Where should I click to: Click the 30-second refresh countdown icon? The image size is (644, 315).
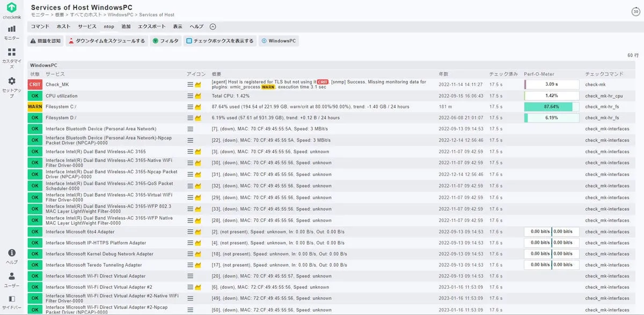coord(636,12)
